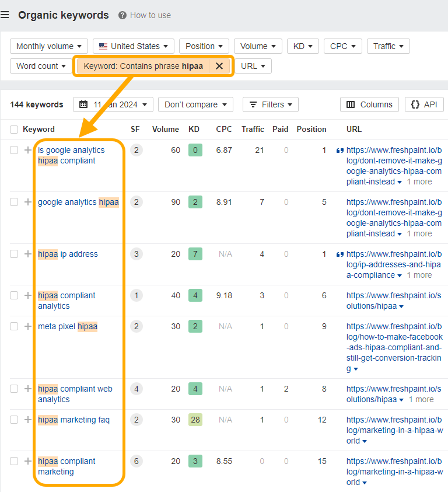Click '1 more' under the first URL
The height and width of the screenshot is (492, 448).
(419, 182)
